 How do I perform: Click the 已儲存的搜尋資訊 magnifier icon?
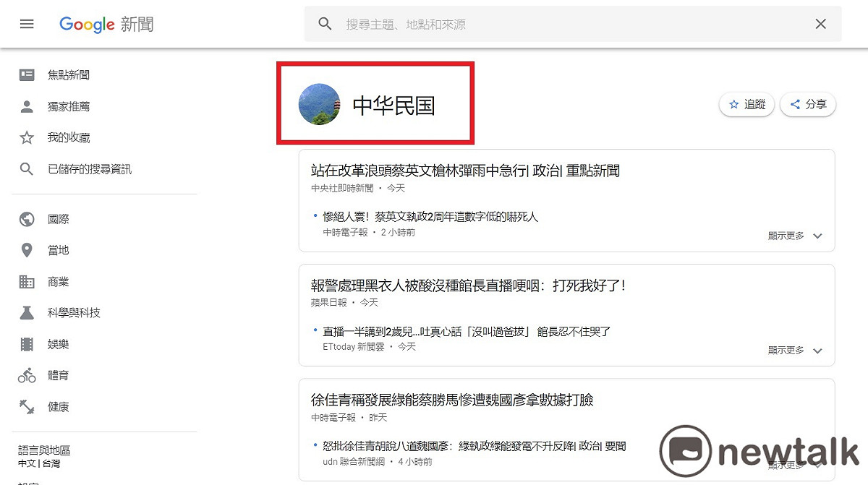click(x=27, y=169)
